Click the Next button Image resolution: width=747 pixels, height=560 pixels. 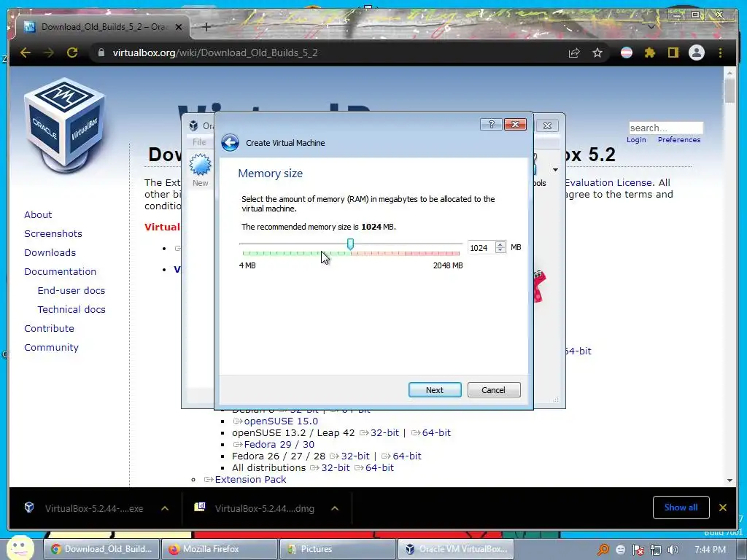click(x=435, y=389)
